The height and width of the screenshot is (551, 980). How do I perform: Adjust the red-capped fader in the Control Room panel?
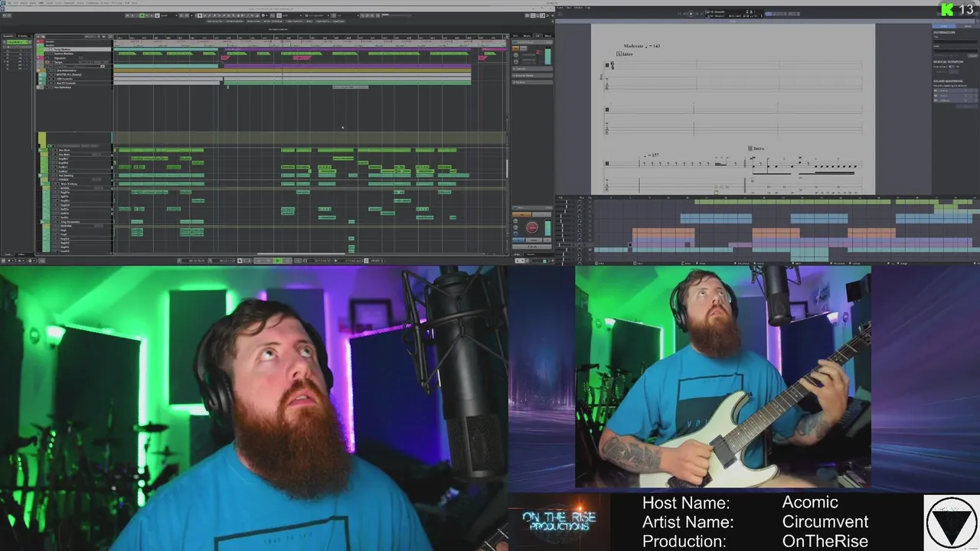(537, 52)
